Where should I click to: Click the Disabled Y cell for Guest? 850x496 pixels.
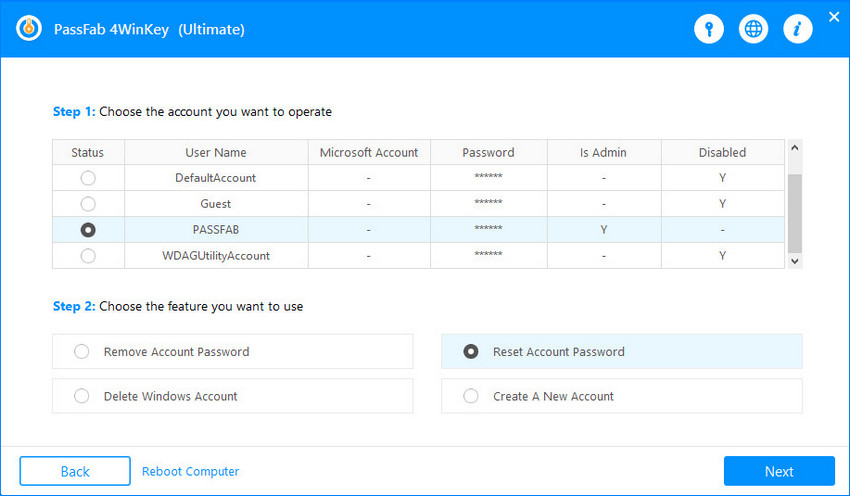(x=722, y=204)
